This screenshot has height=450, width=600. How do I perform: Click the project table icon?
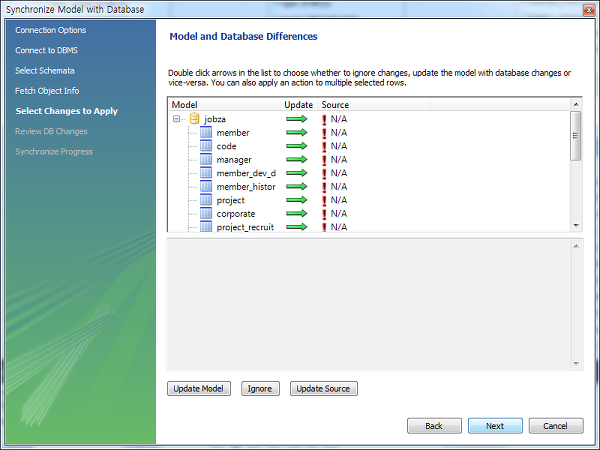[206, 200]
